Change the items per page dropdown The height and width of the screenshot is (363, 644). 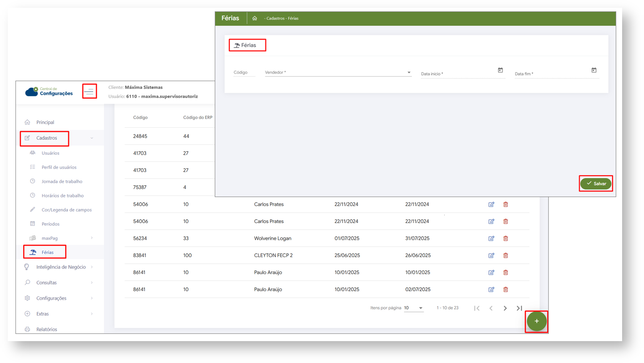[414, 308]
